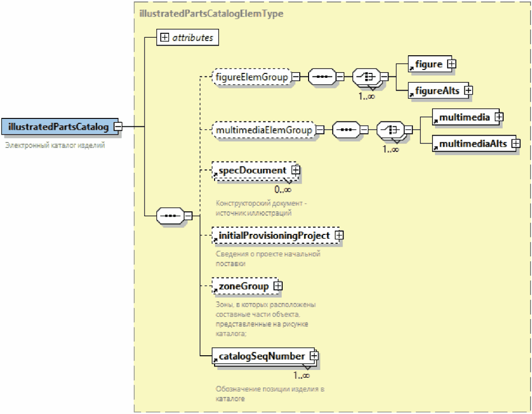Image resolution: width=532 pixels, height=414 pixels.
Task: Expand the specDocument element
Action: click(x=295, y=170)
